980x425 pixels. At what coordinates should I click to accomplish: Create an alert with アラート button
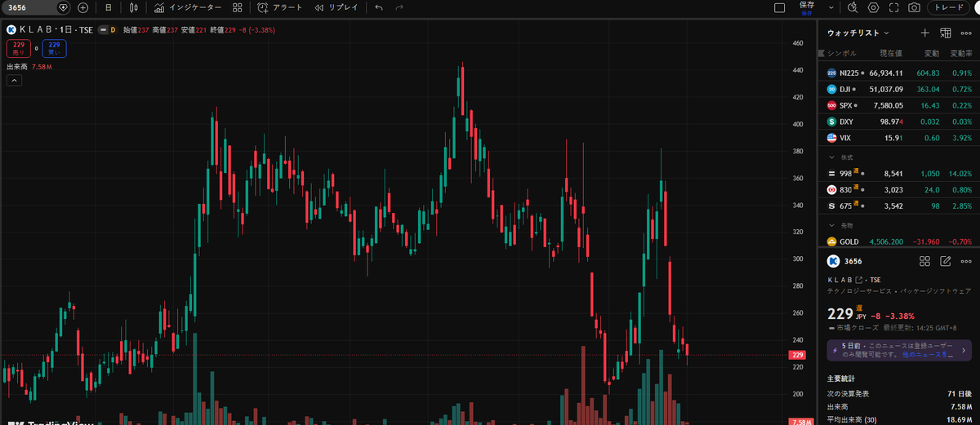point(279,7)
